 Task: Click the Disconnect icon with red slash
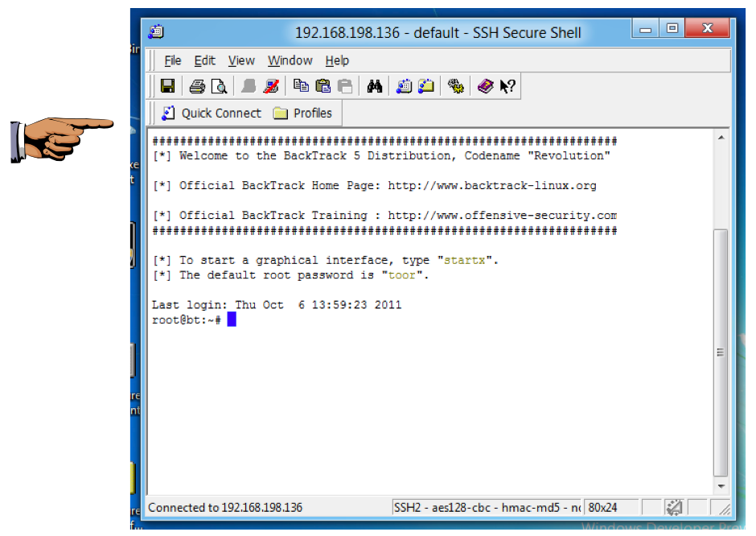(x=272, y=86)
